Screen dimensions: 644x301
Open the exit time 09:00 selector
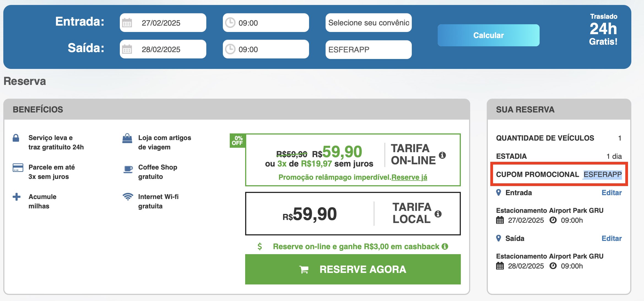pos(266,49)
